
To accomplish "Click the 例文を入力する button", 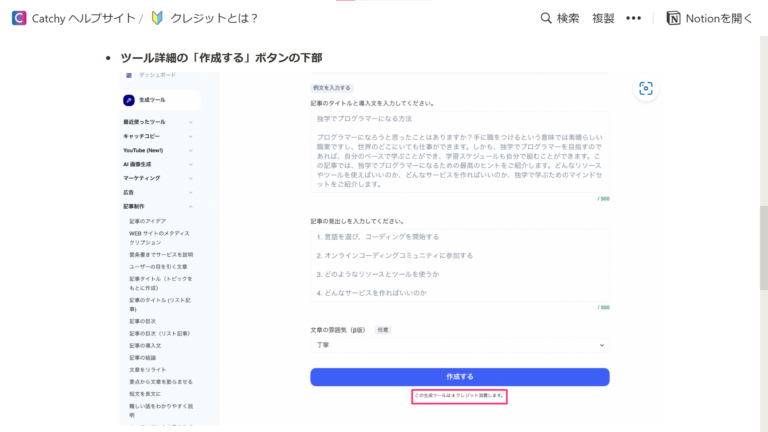I will coord(332,88).
